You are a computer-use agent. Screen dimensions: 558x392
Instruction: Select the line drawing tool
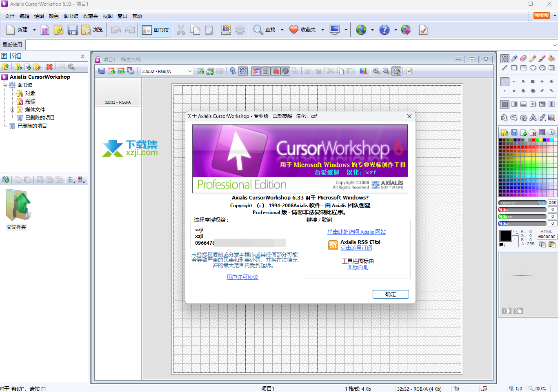(x=505, y=68)
